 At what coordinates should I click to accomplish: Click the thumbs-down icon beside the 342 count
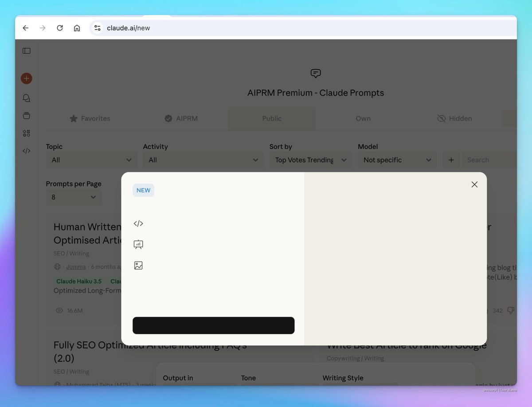tap(510, 310)
